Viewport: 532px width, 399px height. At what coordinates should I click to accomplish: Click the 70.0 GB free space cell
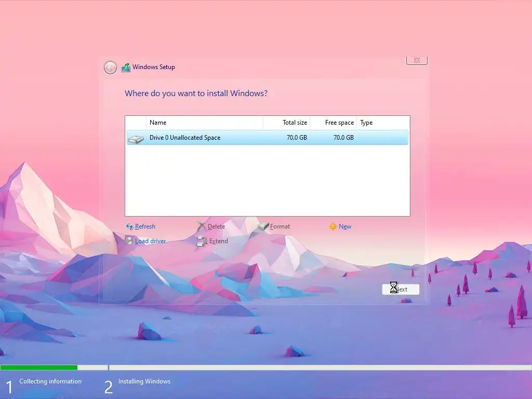coord(343,137)
